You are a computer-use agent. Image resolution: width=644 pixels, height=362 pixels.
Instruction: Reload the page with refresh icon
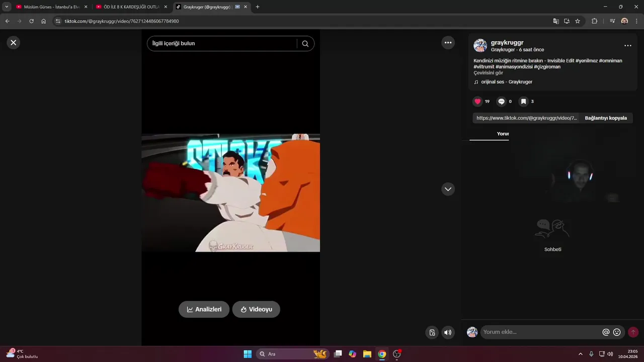(x=31, y=21)
